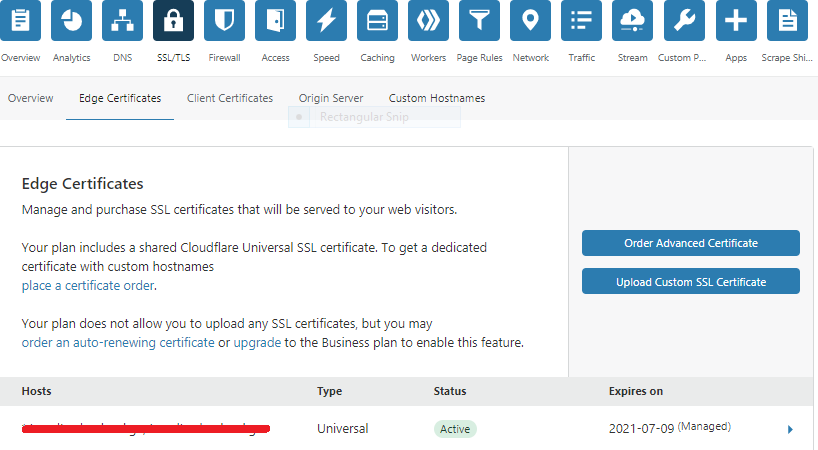
Task: Switch to the Origin Server tab
Action: 330,99
